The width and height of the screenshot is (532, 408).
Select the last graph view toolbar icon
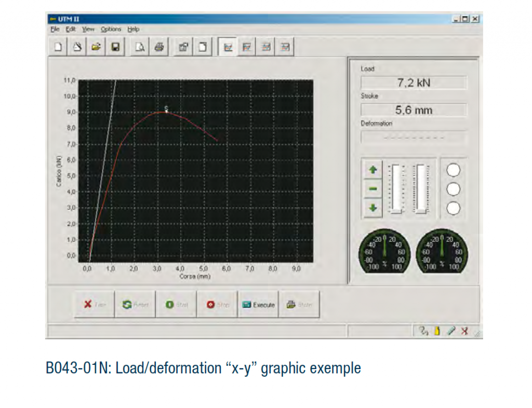point(285,47)
